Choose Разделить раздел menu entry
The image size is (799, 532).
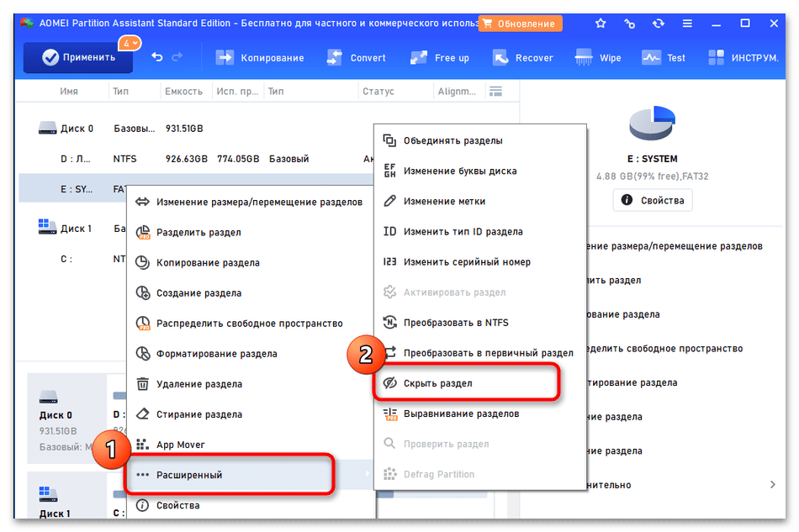point(251,233)
